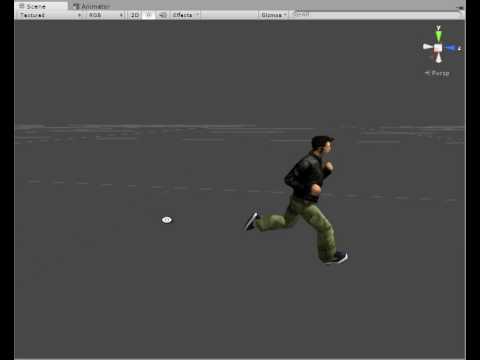This screenshot has width=480, height=360.
Task: Click the gizmo center cube
Action: pyautogui.click(x=438, y=48)
